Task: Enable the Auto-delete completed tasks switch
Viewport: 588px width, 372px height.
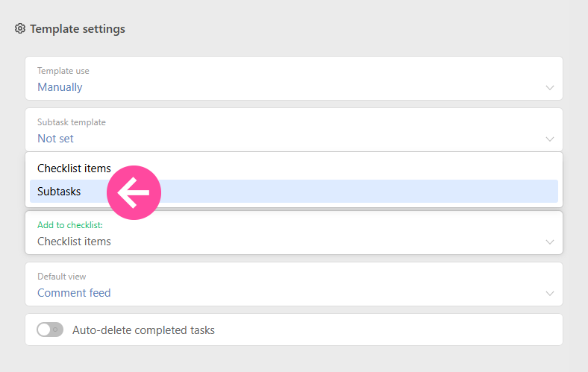Action: pyautogui.click(x=50, y=330)
